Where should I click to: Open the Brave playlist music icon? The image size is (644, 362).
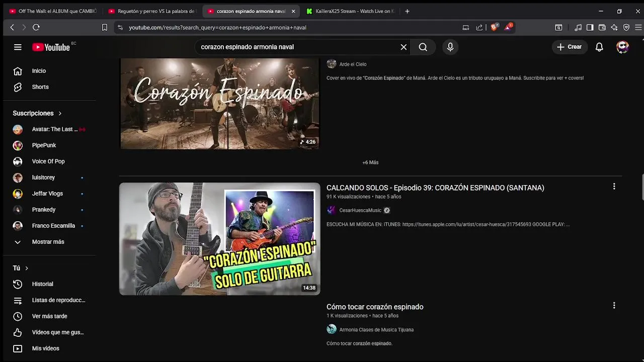[x=578, y=28]
